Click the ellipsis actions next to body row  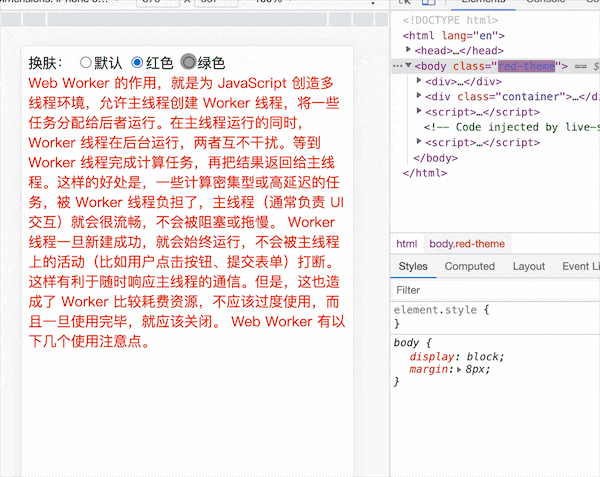pos(397,66)
